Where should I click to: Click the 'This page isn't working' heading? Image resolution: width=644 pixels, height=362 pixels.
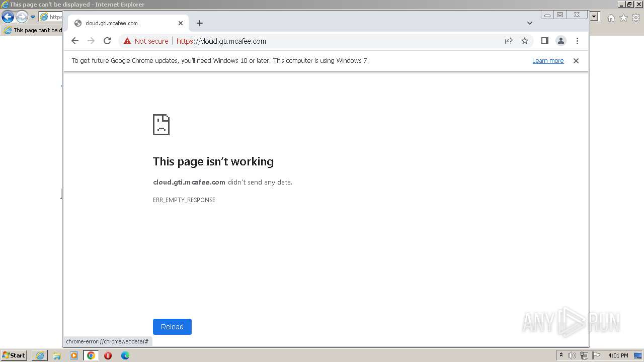coord(213,161)
